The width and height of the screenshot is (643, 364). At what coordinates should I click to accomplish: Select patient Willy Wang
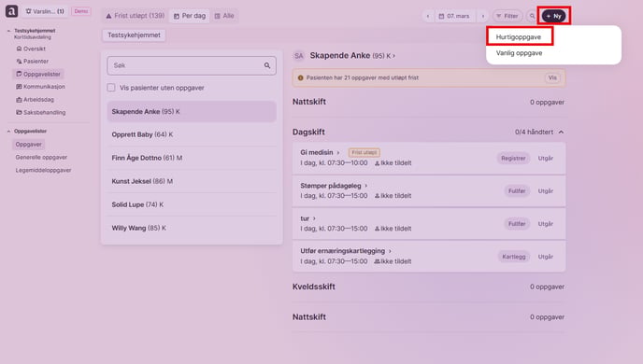point(192,228)
